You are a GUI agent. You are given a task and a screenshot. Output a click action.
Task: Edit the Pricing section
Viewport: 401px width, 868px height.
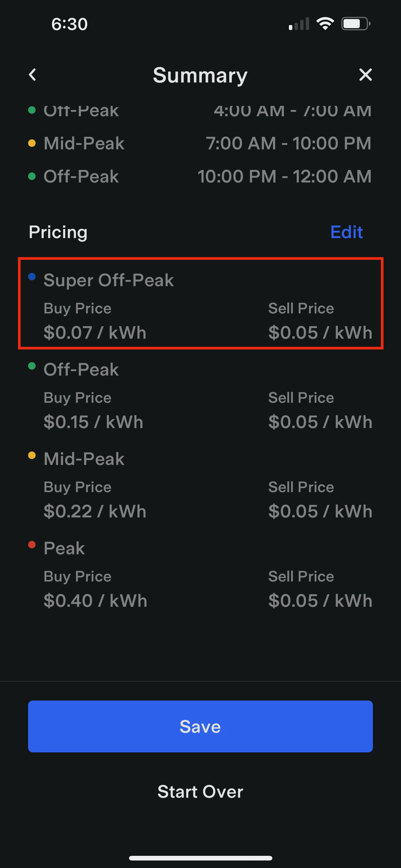pyautogui.click(x=346, y=232)
